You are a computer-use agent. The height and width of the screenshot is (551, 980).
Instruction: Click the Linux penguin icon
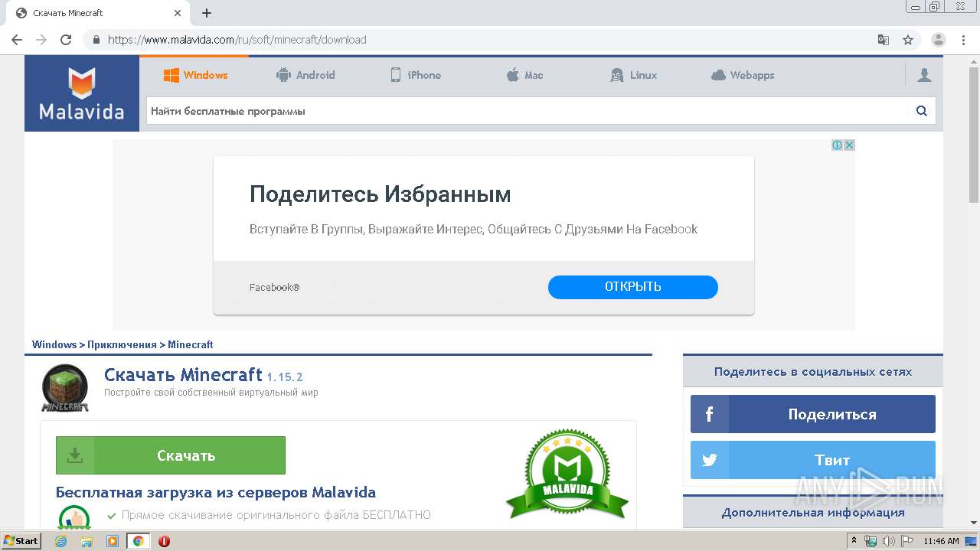point(616,75)
